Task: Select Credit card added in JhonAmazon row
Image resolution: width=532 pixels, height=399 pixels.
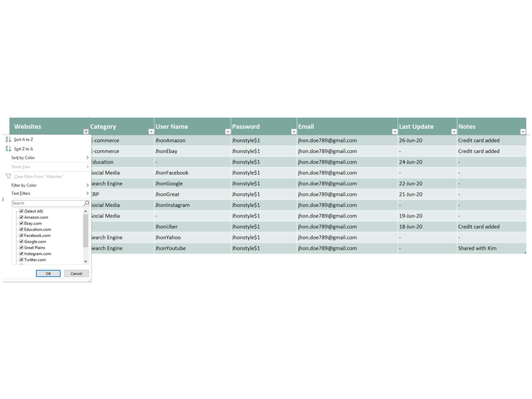Action: coord(492,140)
